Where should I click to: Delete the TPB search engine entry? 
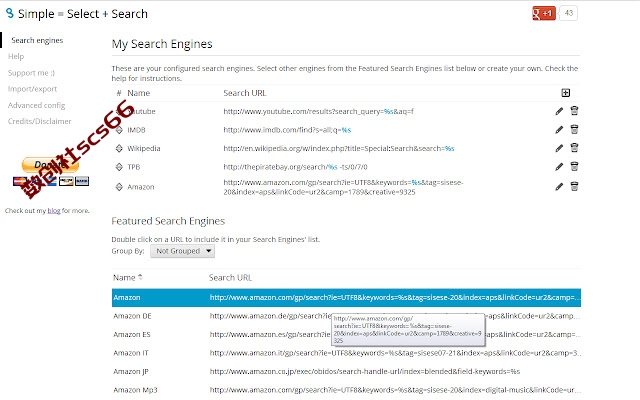[x=574, y=166]
